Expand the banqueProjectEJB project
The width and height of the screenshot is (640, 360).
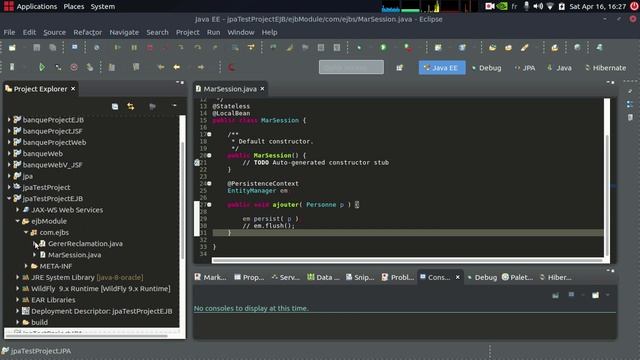click(x=9, y=120)
